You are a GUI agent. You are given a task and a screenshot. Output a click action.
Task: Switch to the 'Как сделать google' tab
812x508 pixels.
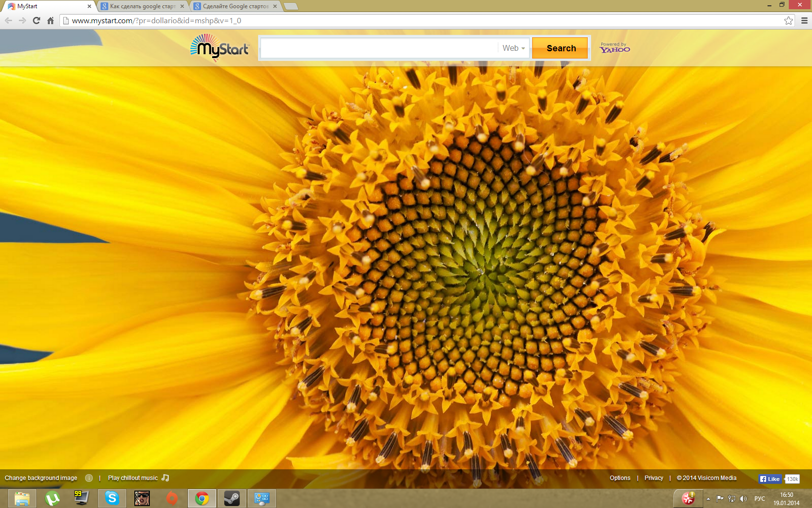(142, 6)
